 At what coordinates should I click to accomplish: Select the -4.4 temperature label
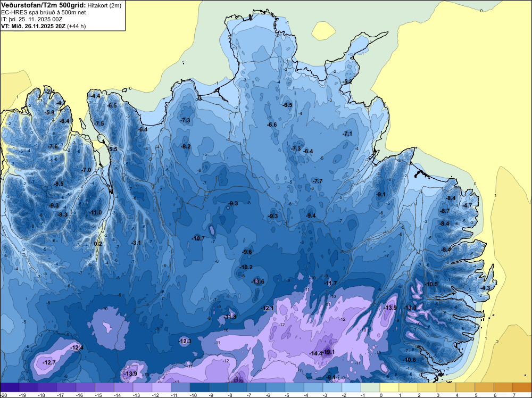click(95, 96)
